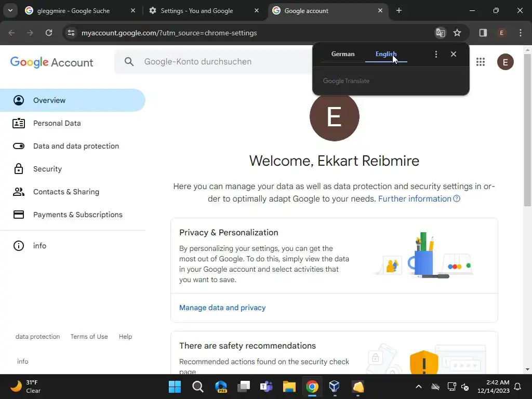The width and height of the screenshot is (532, 399).
Task: Click the Google Account logo
Action: tap(51, 62)
